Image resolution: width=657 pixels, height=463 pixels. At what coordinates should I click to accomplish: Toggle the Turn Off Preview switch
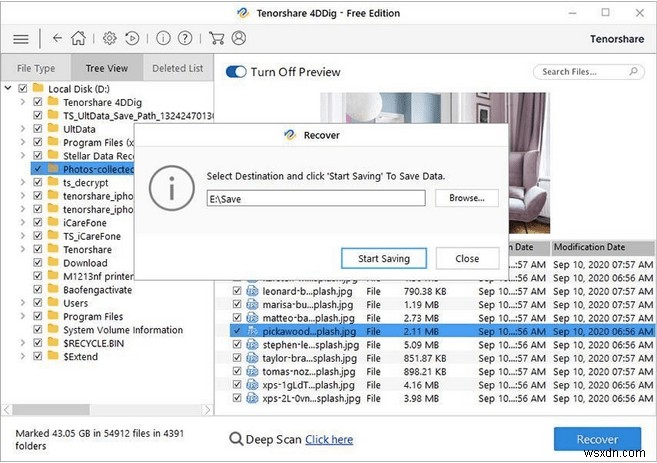(x=236, y=72)
